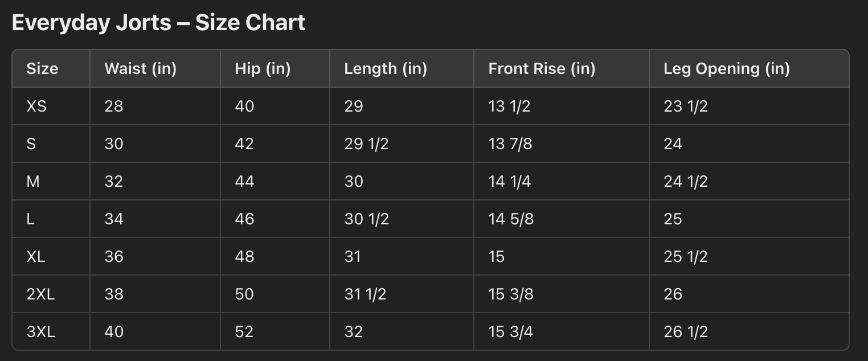Screen dimensions: 868x361
Task: Click the Size column header
Action: [x=42, y=69]
